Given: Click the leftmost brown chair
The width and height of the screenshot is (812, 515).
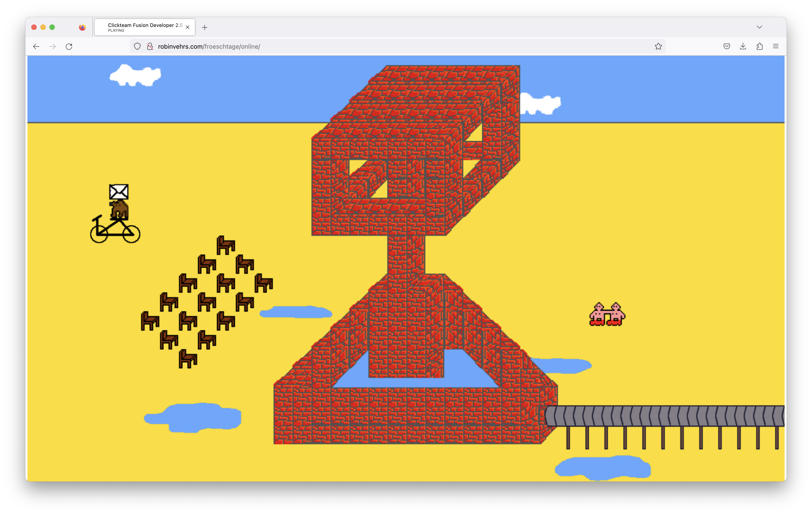Looking at the screenshot, I should pos(150,321).
